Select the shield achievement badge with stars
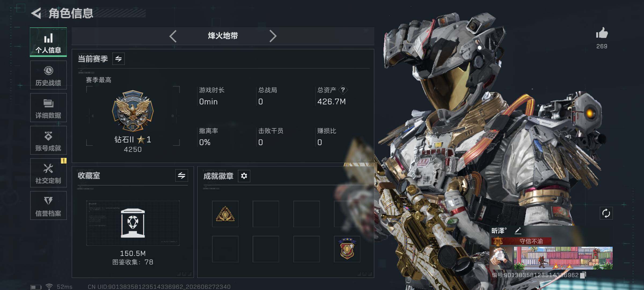Screen dimensions: 644x290 347,249
